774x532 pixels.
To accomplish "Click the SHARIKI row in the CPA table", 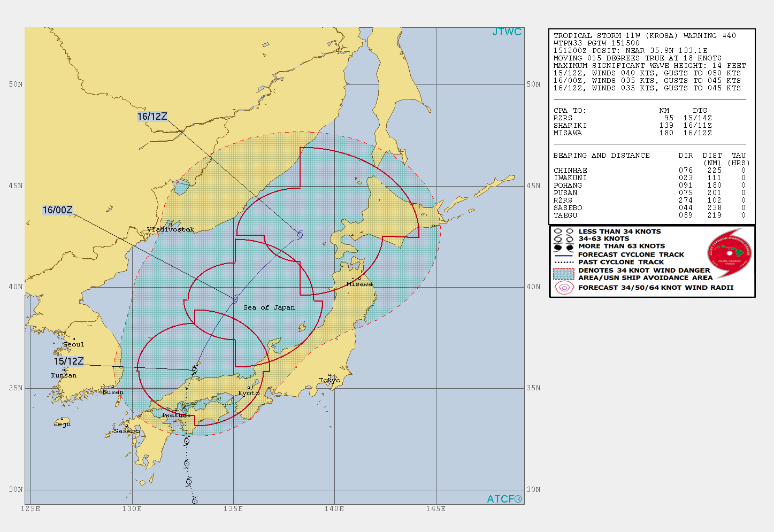I will pos(633,126).
